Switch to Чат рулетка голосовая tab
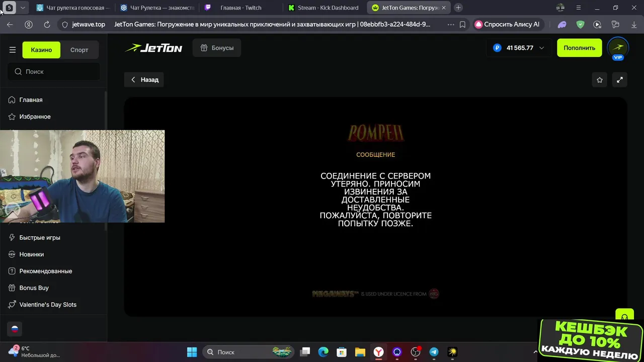Screen dimensions: 644x362 pyautogui.click(x=72, y=8)
